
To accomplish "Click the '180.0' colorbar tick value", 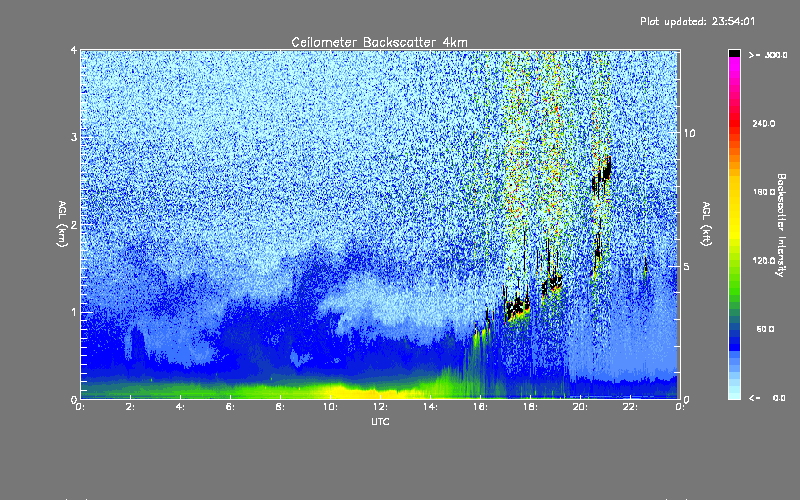I will coord(764,192).
